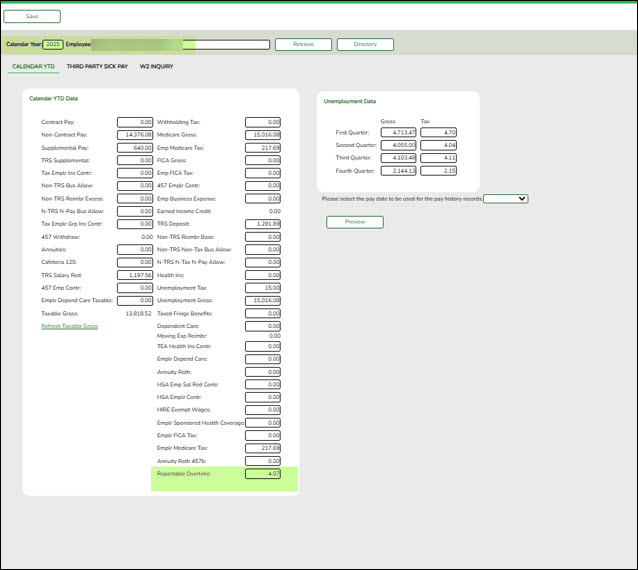Viewport: 638px width, 570px height.
Task: Click the Save button
Action: [32, 16]
